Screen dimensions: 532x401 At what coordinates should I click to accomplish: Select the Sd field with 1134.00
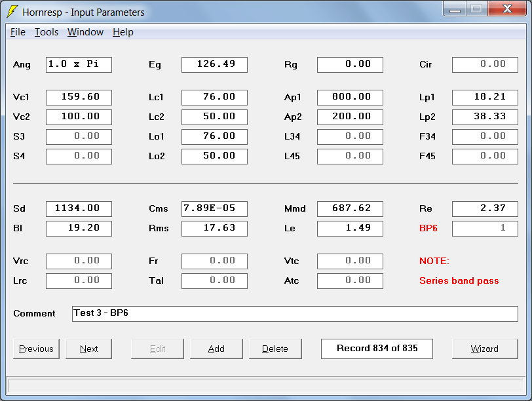tap(79, 209)
